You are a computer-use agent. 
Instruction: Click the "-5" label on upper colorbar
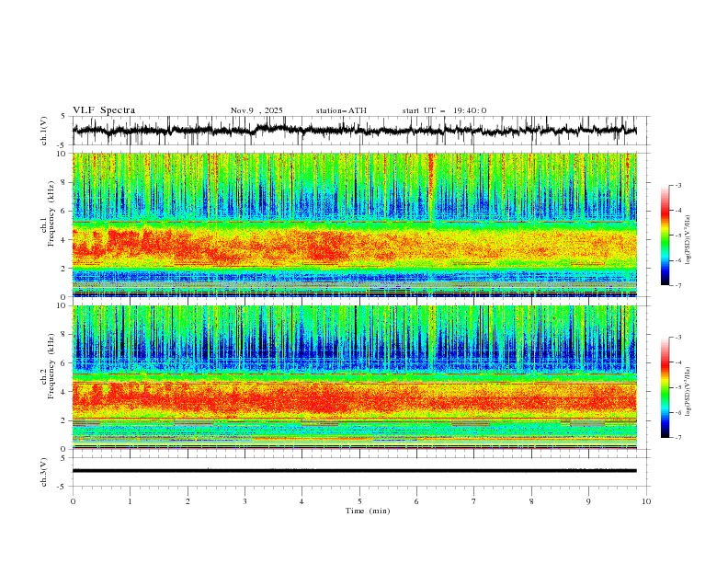[x=678, y=236]
